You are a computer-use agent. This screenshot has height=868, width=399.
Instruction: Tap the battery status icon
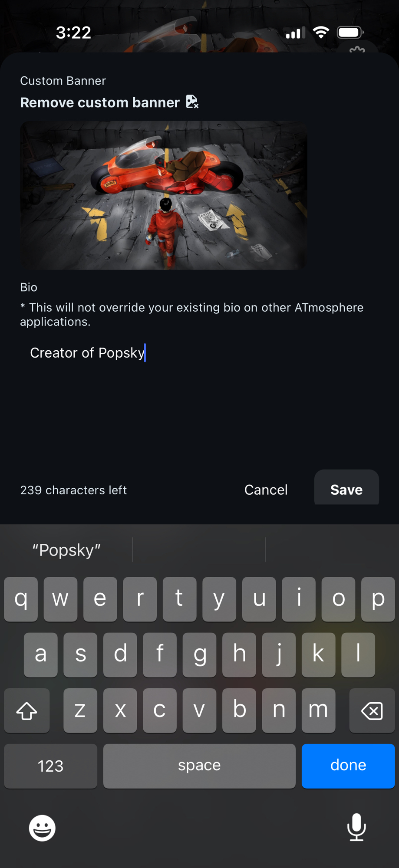point(350,33)
